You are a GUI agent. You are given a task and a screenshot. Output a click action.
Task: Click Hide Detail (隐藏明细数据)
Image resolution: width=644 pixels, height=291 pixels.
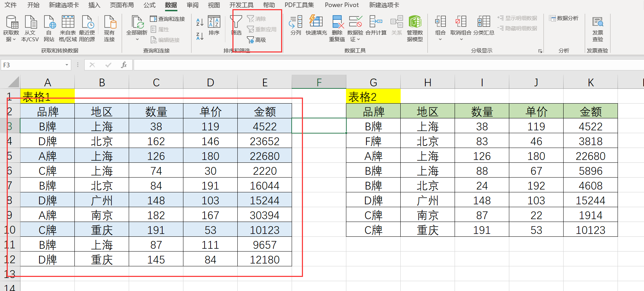pyautogui.click(x=517, y=28)
